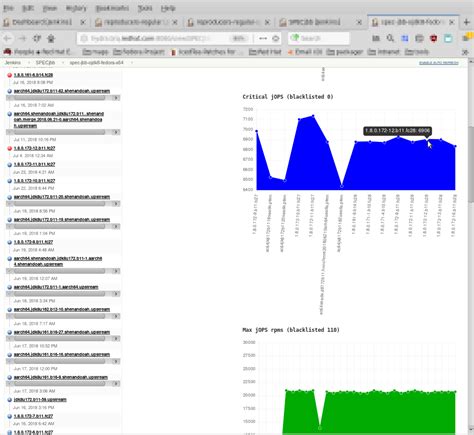This screenshot has width=474, height=435.
Task: Reload the current page
Action: pos(37,38)
